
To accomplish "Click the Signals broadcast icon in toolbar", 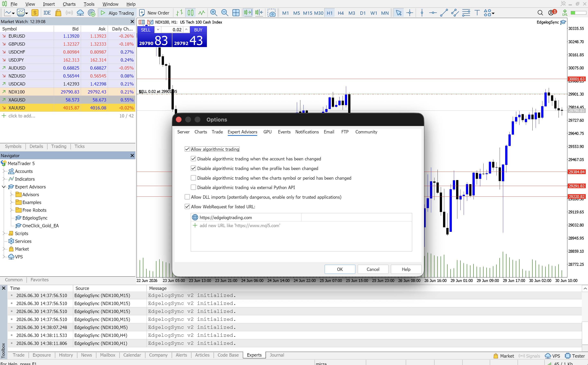I will [x=69, y=13].
